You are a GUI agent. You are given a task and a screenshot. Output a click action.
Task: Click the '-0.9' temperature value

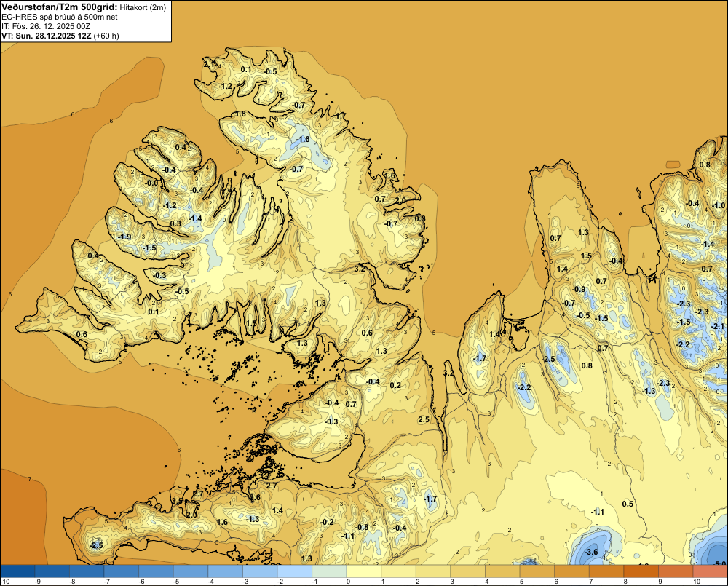point(579,289)
